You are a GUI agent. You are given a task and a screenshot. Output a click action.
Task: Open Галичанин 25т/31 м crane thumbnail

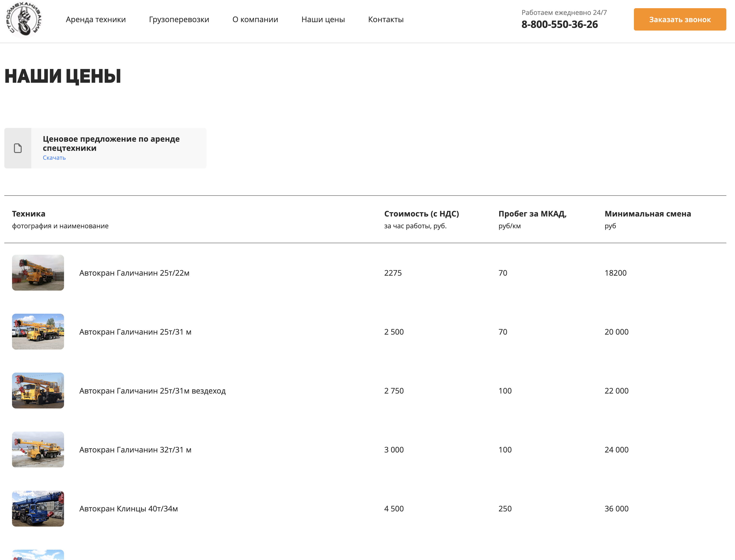pos(38,332)
